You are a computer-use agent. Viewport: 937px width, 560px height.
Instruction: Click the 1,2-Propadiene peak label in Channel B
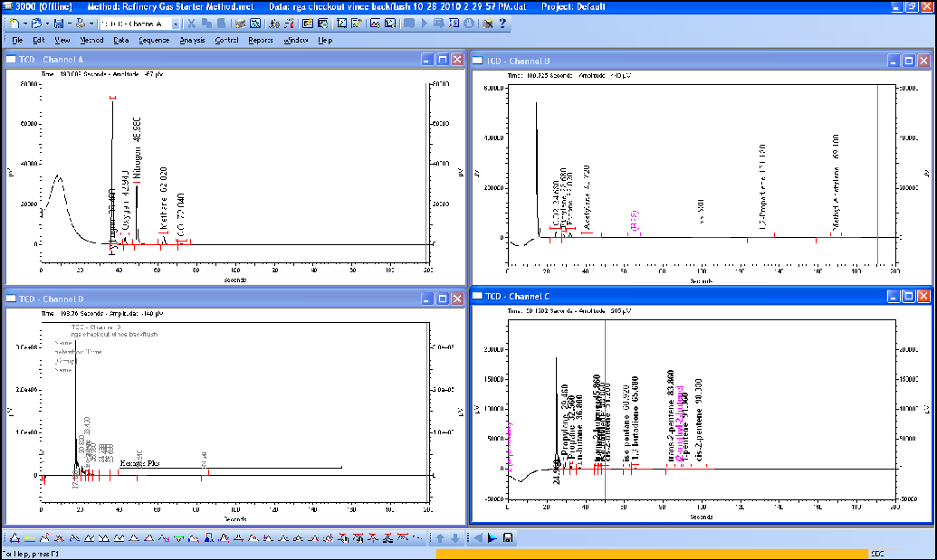tap(762, 186)
